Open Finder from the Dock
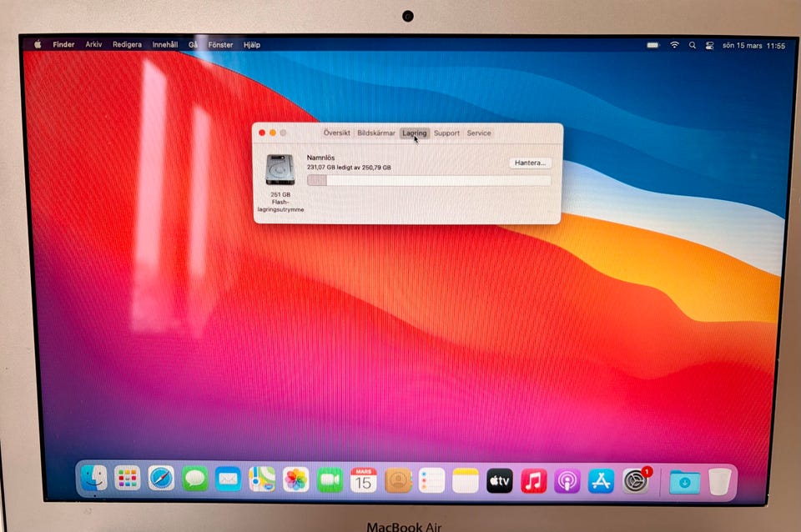The height and width of the screenshot is (532, 801). (94, 479)
